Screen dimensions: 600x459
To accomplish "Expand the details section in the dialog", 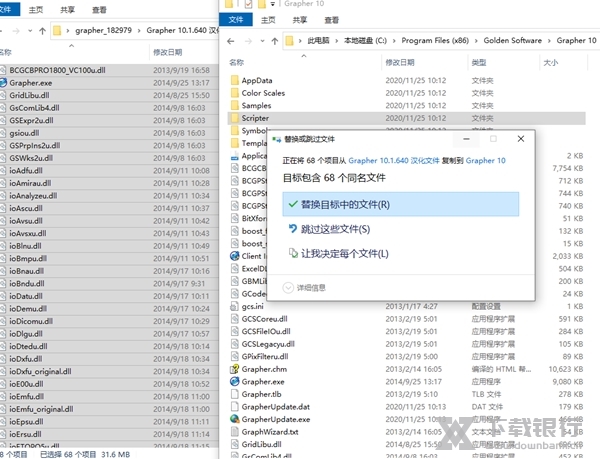I will pos(304,288).
